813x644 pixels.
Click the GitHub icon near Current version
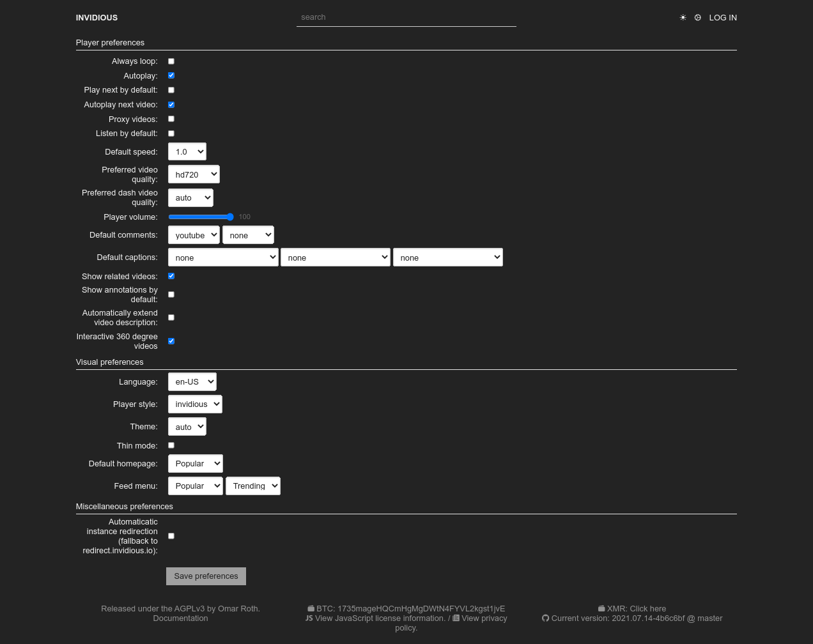click(545, 618)
